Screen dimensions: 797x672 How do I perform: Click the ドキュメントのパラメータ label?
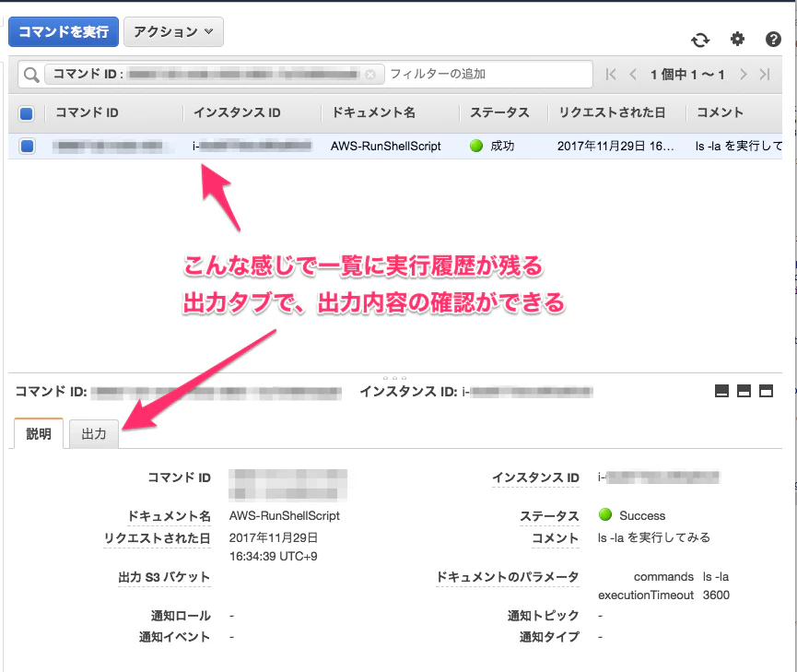tap(508, 577)
